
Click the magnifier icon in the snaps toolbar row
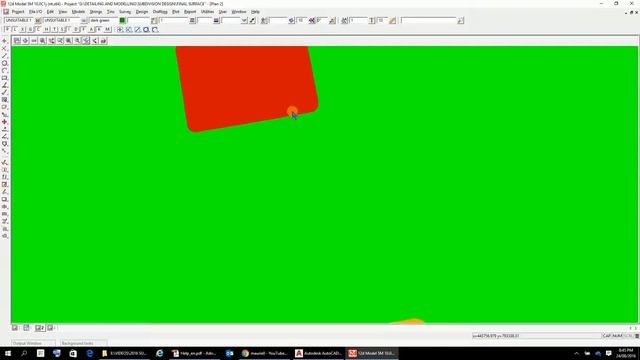(146, 29)
